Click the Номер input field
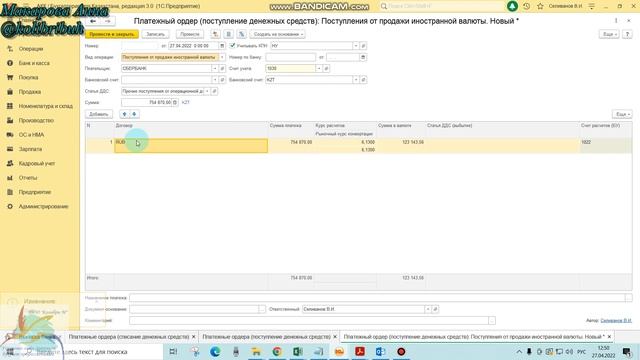This screenshot has height=360, width=640. pos(139,46)
